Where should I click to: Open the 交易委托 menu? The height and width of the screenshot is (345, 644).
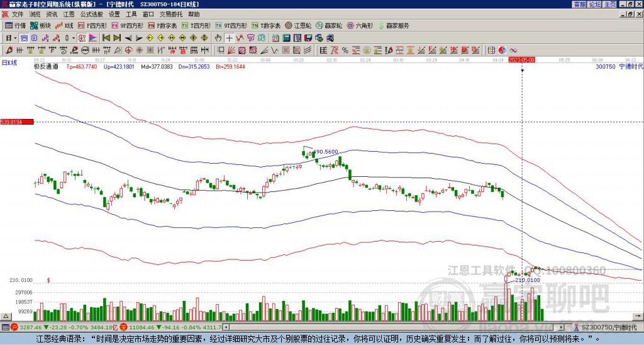tap(171, 14)
